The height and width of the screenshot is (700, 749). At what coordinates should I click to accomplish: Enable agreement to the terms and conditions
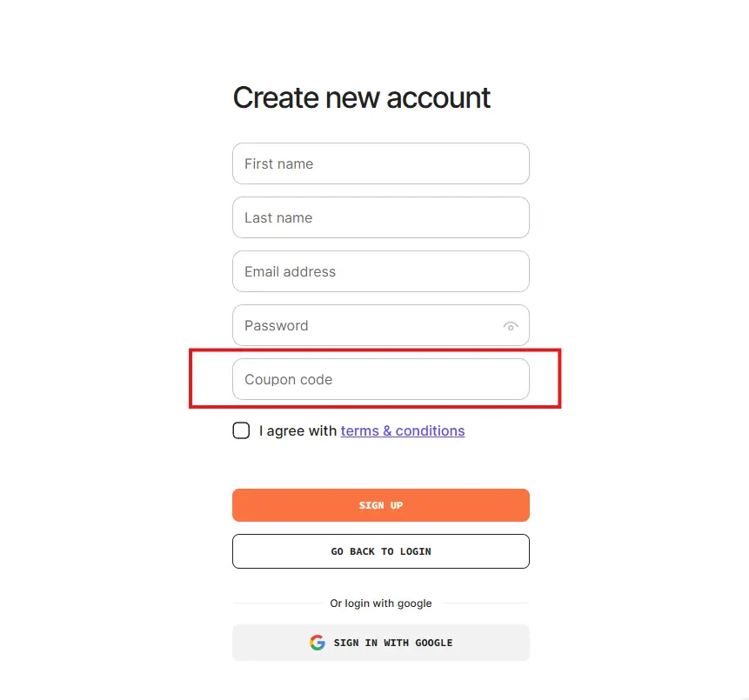[241, 430]
